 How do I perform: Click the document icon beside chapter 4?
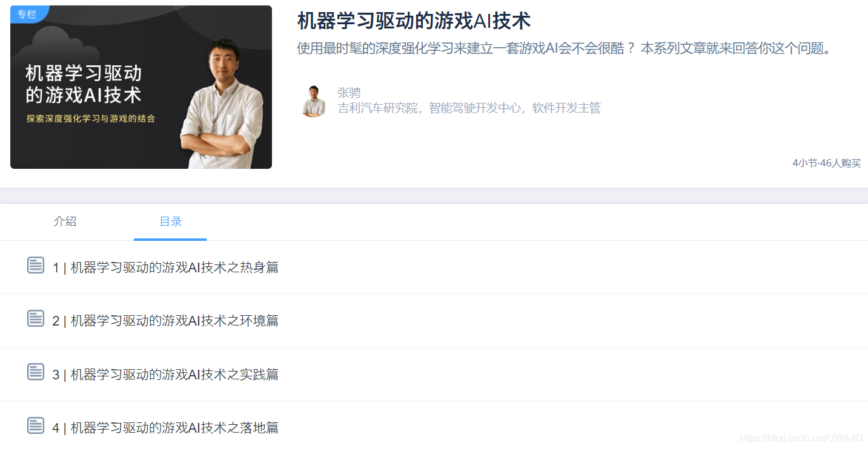(x=36, y=425)
